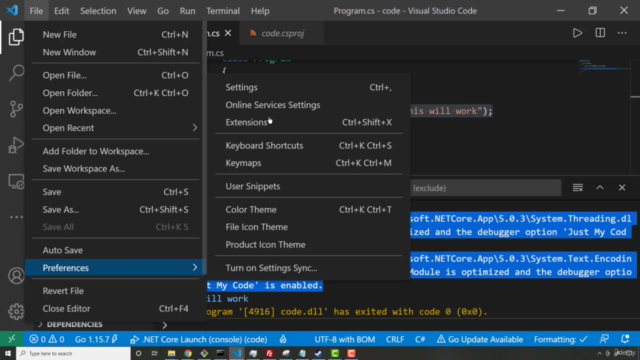Open the Go 1.15.7 version selector
Screen dimensions: 640x360
pos(96,339)
